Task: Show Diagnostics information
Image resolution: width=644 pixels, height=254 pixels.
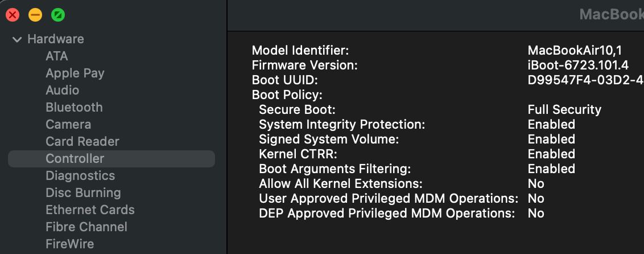Action: pos(80,175)
